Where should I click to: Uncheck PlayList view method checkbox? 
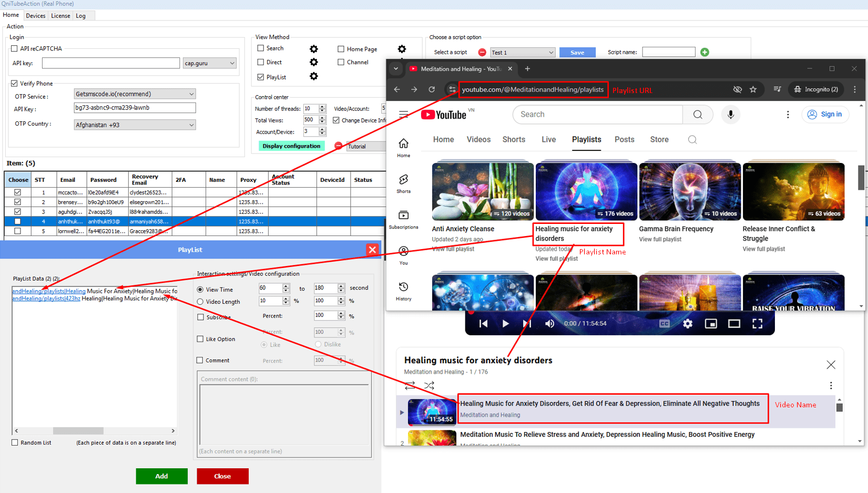pos(261,77)
